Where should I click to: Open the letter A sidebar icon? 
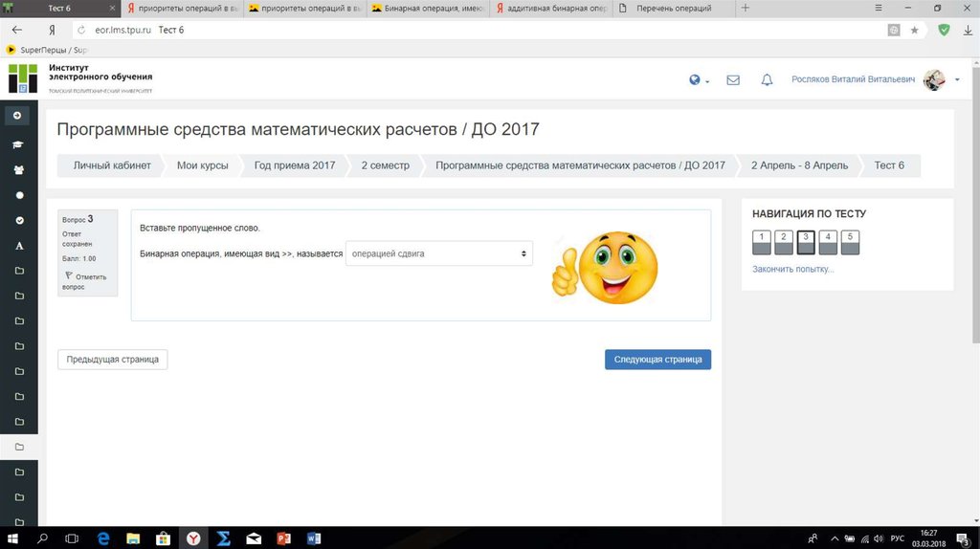click(x=19, y=246)
